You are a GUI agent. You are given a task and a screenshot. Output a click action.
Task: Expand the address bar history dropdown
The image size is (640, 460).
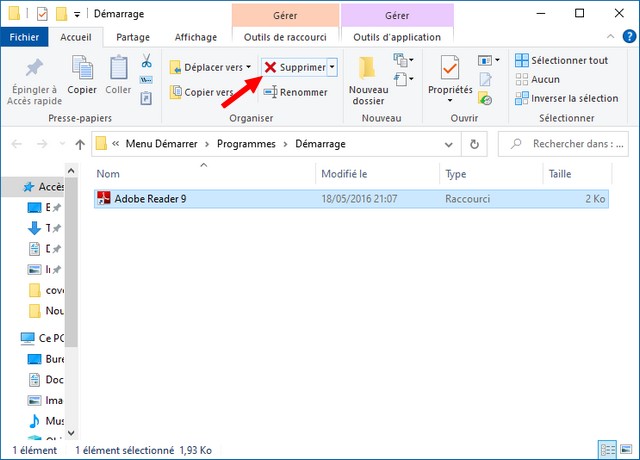[x=449, y=144]
